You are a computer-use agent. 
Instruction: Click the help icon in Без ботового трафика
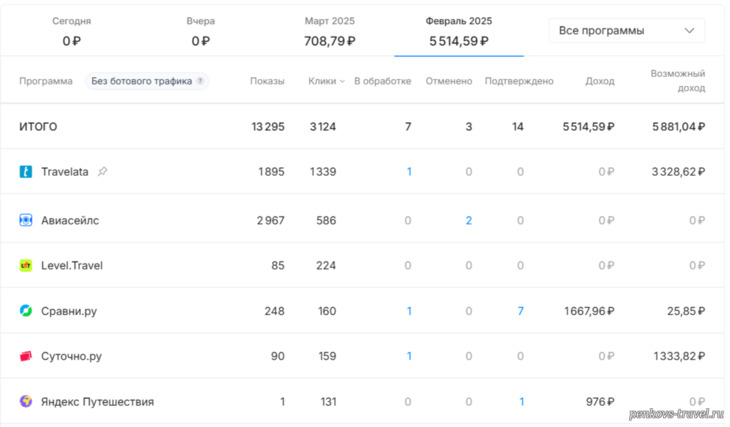tap(200, 81)
